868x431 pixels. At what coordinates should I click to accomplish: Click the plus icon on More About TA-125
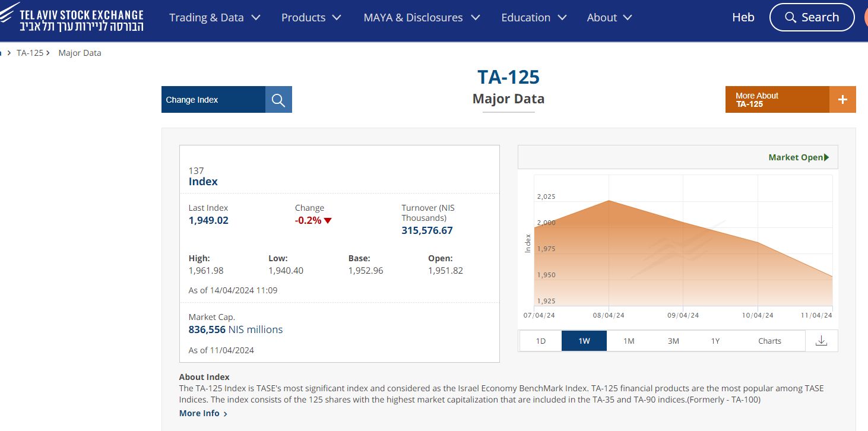(842, 100)
